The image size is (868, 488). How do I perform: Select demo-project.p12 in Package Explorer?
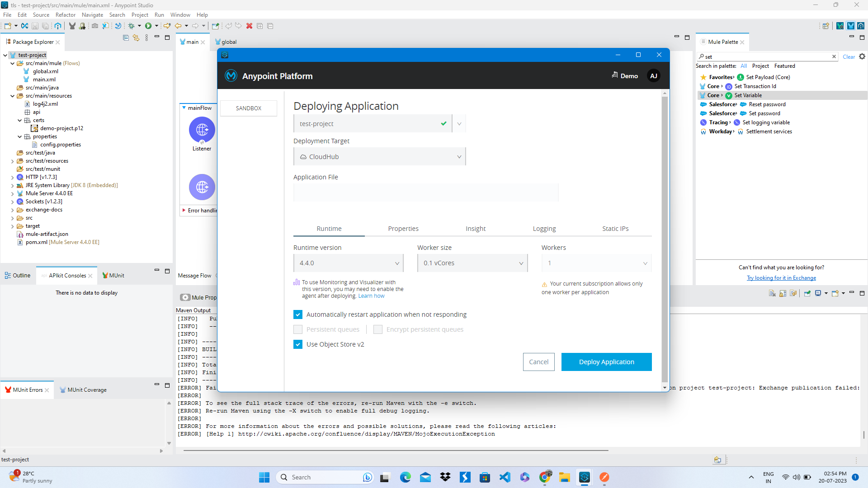[x=61, y=128]
